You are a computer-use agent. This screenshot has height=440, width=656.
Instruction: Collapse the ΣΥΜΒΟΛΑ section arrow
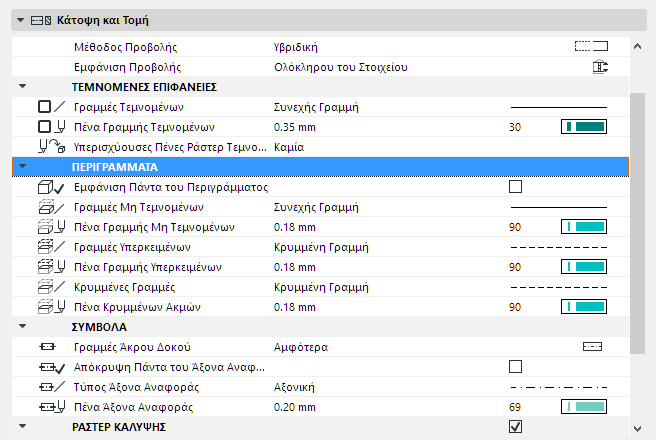pyautogui.click(x=23, y=327)
